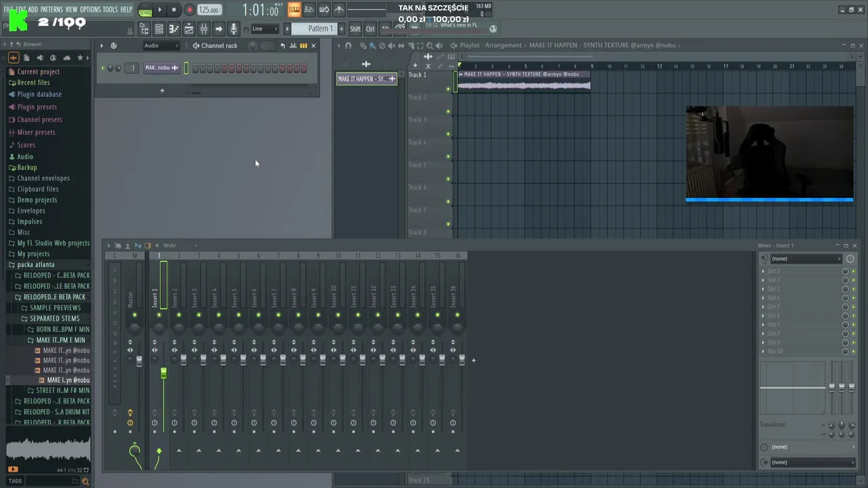Select the MAKE IT HAPPEN - SY.. pattern in picker
This screenshot has height=488, width=868.
pyautogui.click(x=367, y=79)
